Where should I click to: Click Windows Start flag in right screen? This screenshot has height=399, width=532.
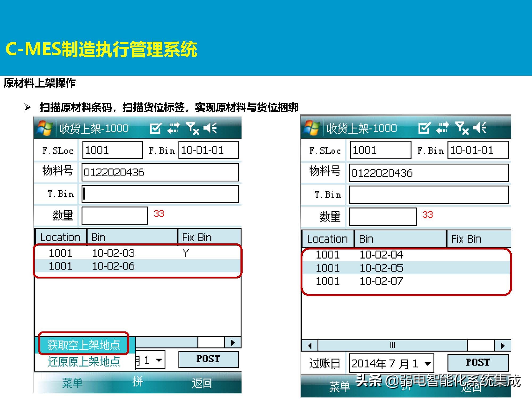click(312, 128)
